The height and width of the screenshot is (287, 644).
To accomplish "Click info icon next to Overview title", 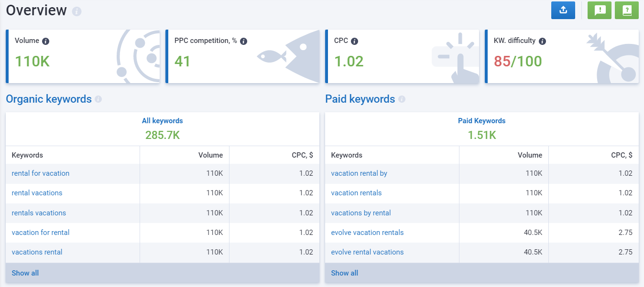I will point(76,11).
